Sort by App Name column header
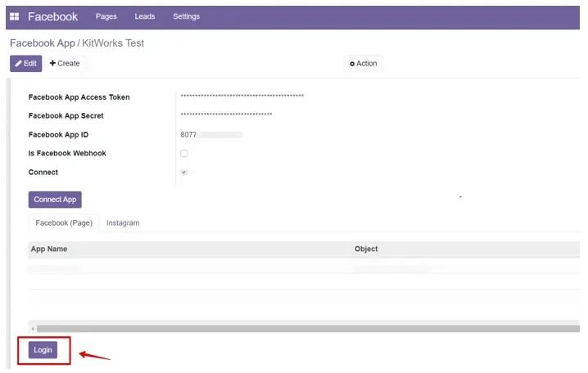 [x=49, y=249]
